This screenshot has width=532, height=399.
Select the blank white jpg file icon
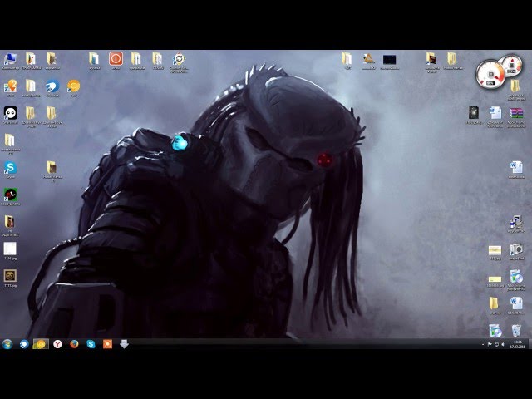(10, 249)
